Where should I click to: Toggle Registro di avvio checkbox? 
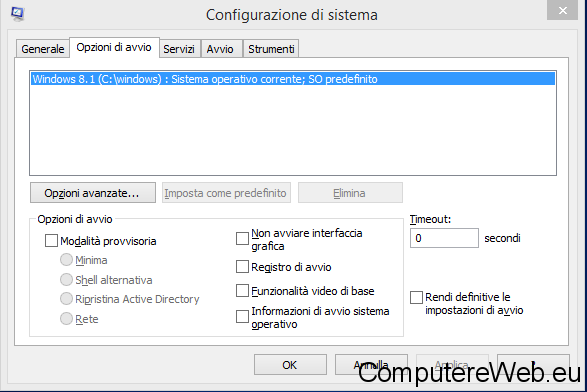242,267
